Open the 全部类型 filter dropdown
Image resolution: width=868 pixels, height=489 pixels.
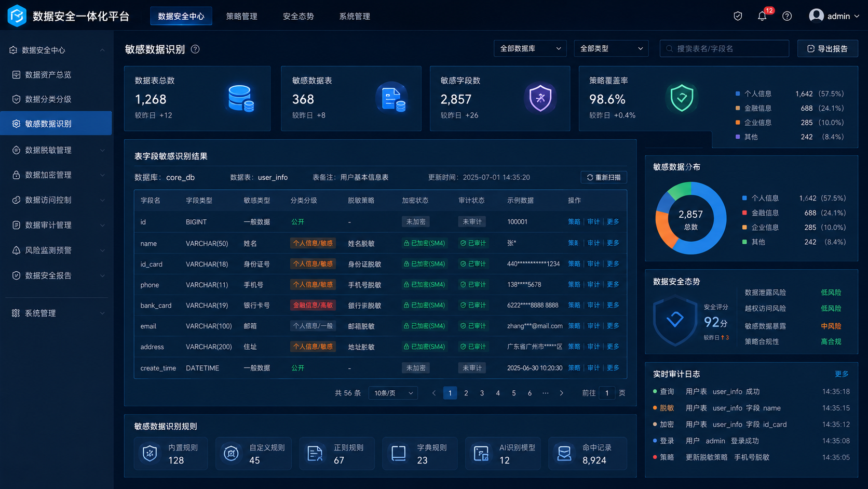tap(611, 48)
